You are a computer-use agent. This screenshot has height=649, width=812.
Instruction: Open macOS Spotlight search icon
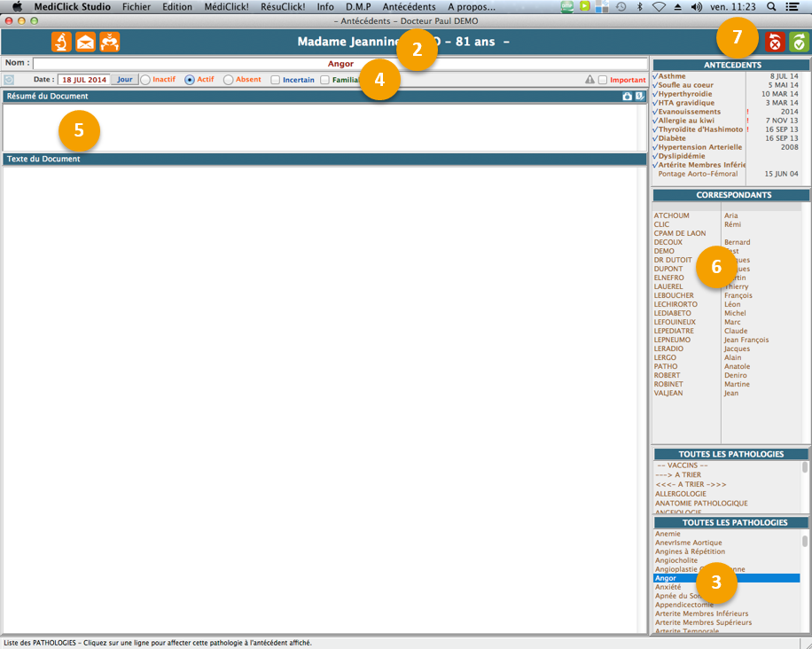point(771,6)
